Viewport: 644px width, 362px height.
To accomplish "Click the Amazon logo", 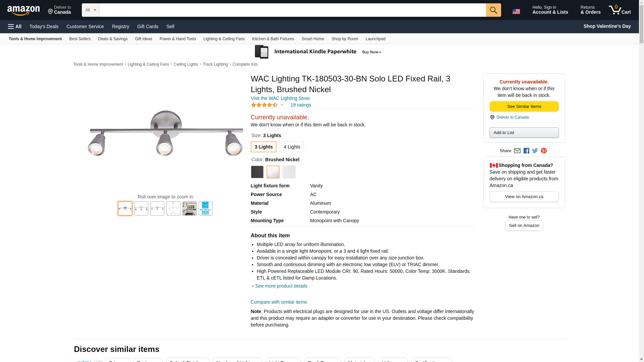I will point(23,11).
